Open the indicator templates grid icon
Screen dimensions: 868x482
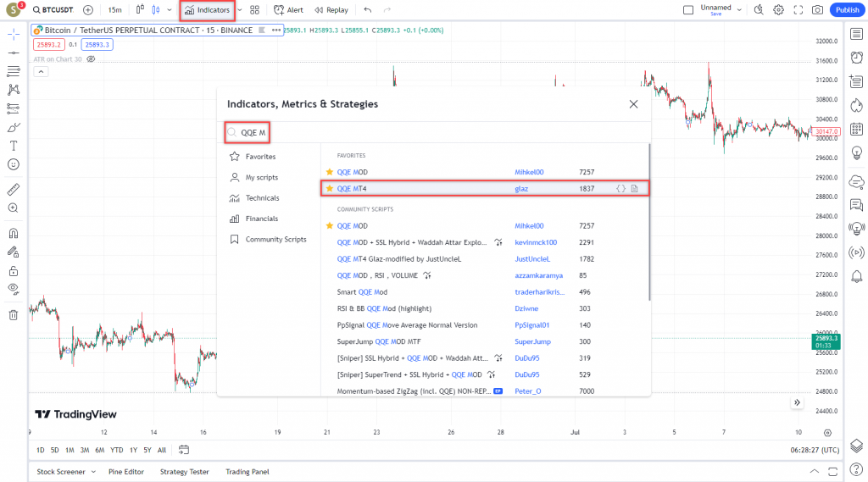pyautogui.click(x=254, y=10)
